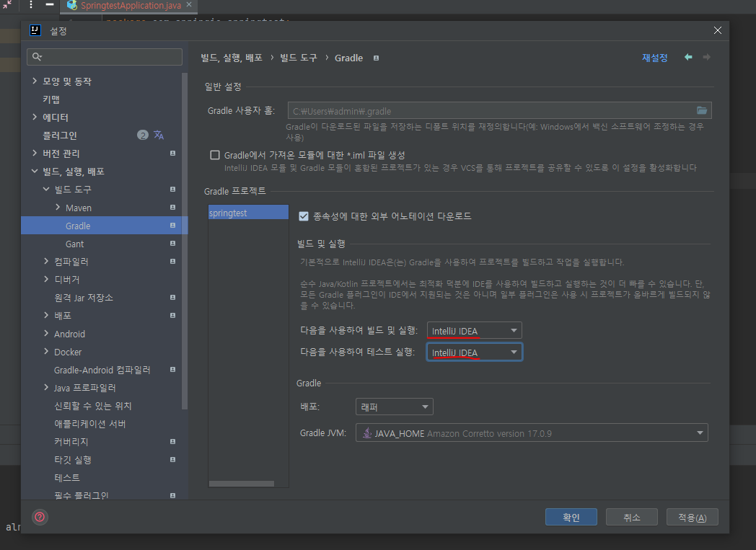
Task: Select 플러그인 in settings tree
Action: [x=60, y=136]
